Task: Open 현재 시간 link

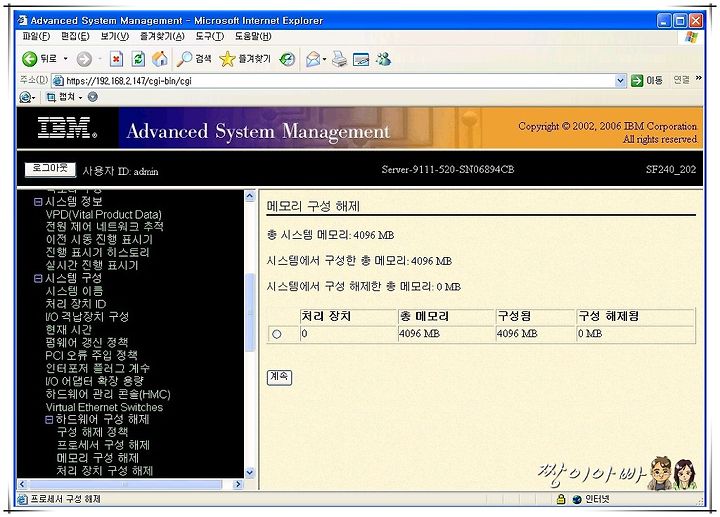Action: [x=69, y=330]
